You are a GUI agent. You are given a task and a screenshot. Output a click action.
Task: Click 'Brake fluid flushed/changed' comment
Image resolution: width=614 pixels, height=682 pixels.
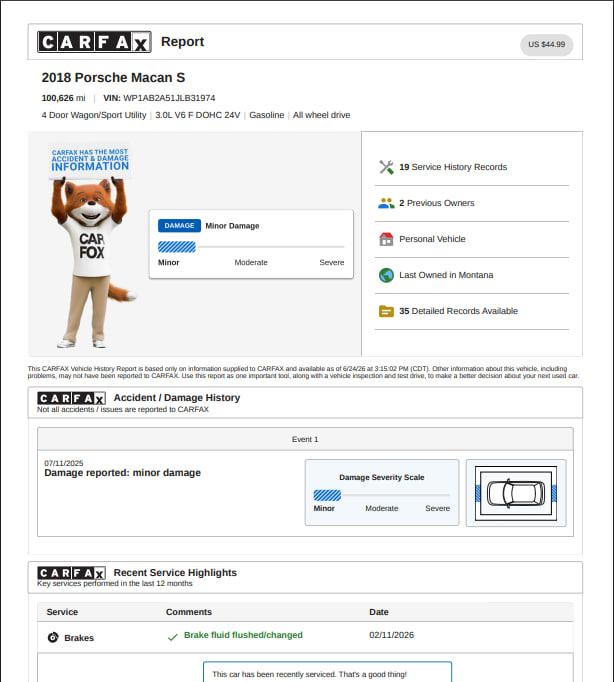pos(243,635)
